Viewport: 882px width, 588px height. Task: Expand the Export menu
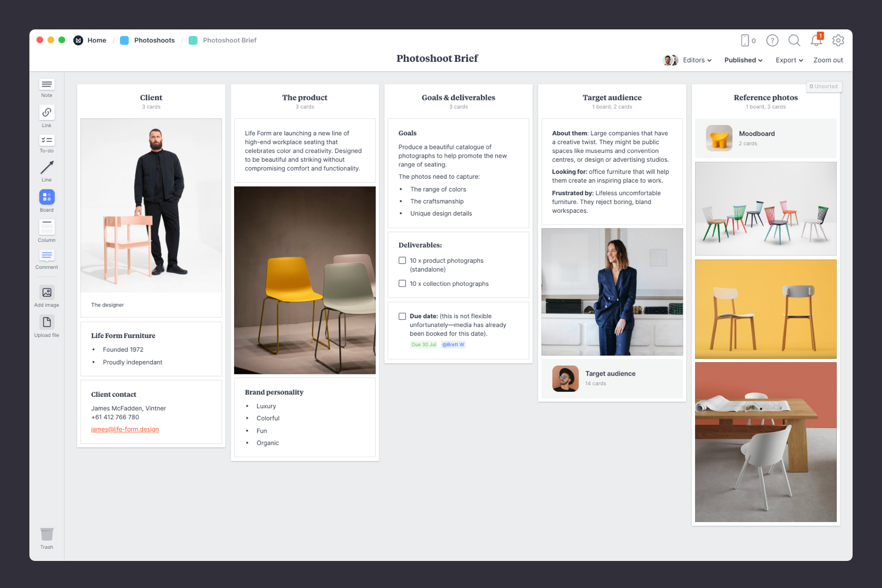point(789,60)
